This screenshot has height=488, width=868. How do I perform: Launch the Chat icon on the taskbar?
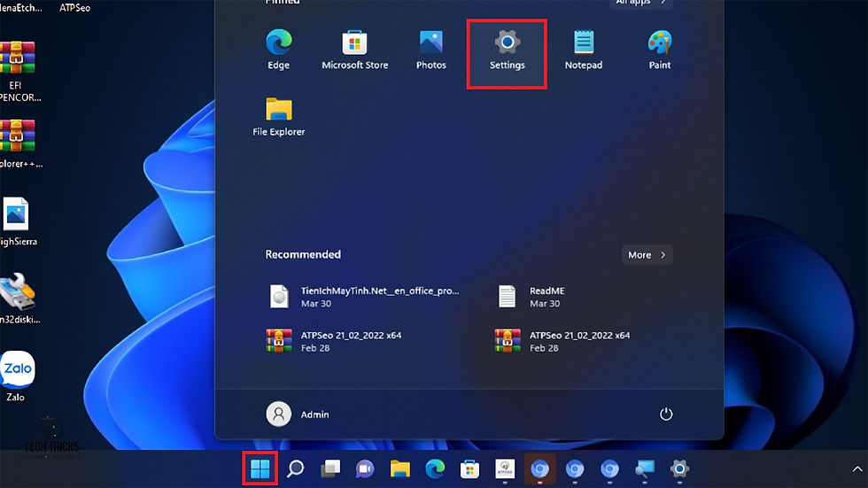point(365,469)
